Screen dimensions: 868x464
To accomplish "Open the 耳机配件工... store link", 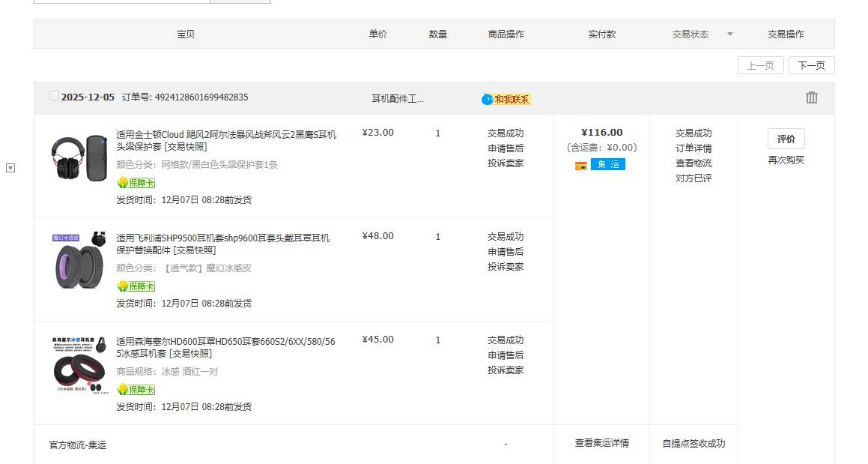I will point(398,99).
